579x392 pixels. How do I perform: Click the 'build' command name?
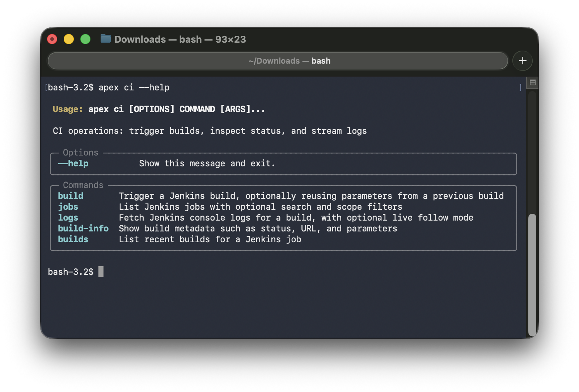click(x=71, y=196)
